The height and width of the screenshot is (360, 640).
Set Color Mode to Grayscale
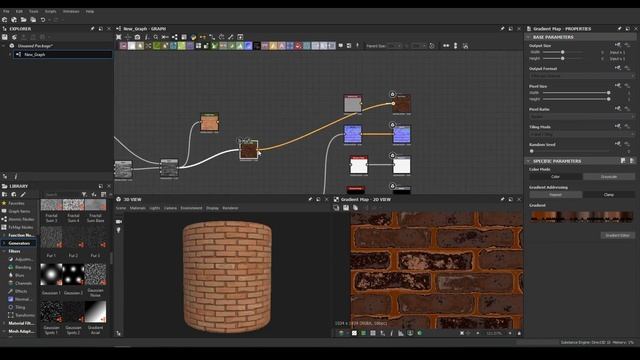click(609, 177)
